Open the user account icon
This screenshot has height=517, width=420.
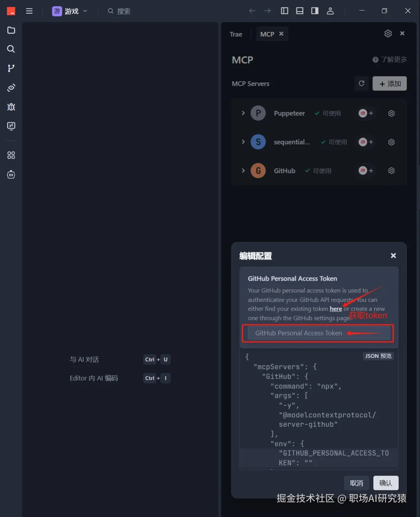[330, 11]
